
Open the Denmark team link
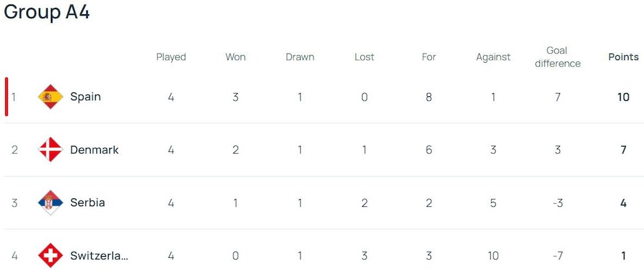click(94, 150)
